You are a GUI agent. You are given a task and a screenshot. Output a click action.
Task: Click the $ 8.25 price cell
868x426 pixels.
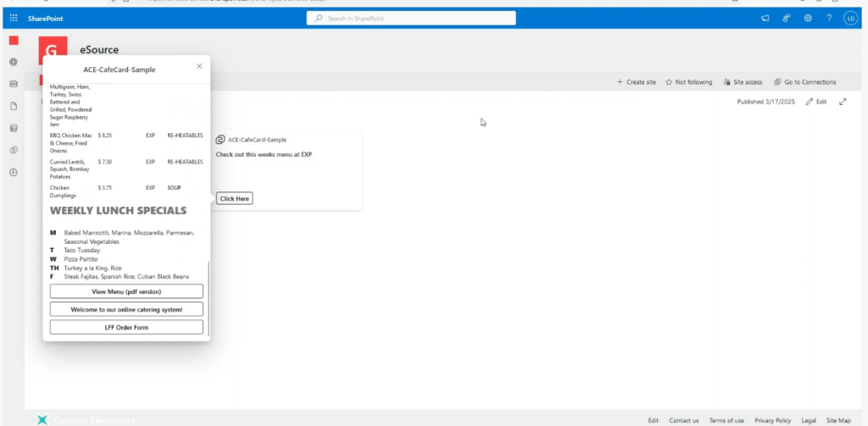(105, 135)
